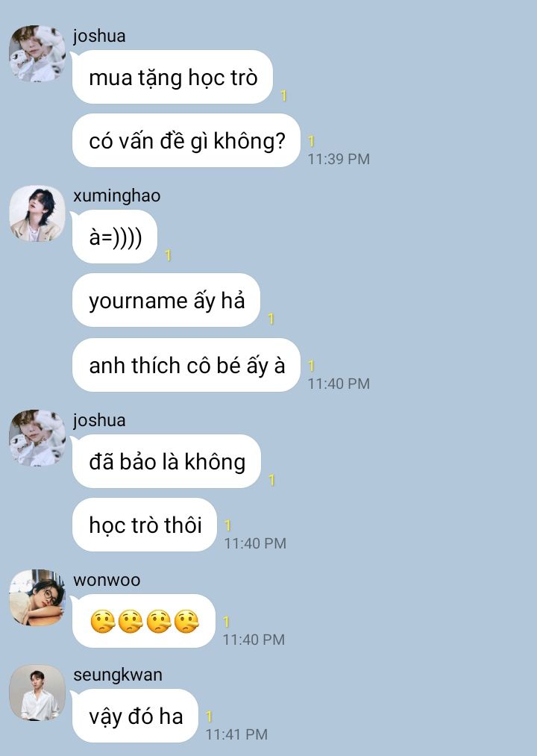Select message "mua tặng học trò"

pos(172,77)
